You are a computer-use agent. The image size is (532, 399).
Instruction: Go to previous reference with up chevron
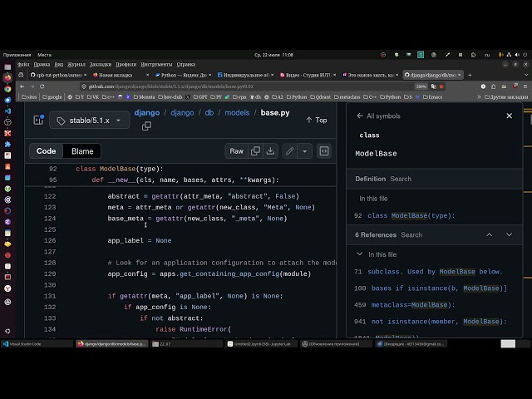[490, 234]
